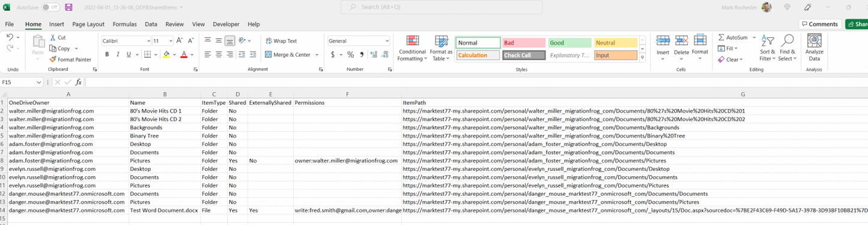Apply the yellow Fill Color bucket
This screenshot has width=868, height=225.
click(166, 55)
